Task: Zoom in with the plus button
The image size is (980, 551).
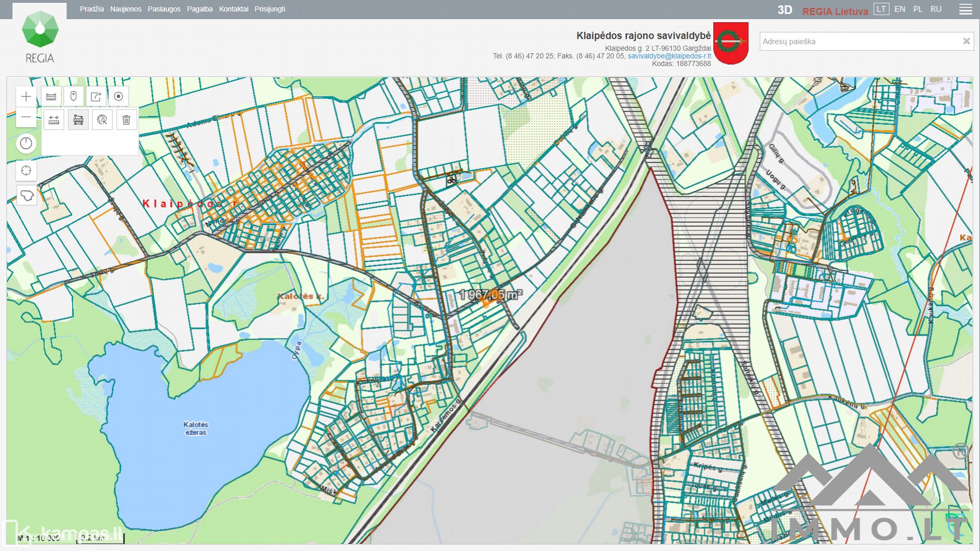Action: click(x=26, y=96)
